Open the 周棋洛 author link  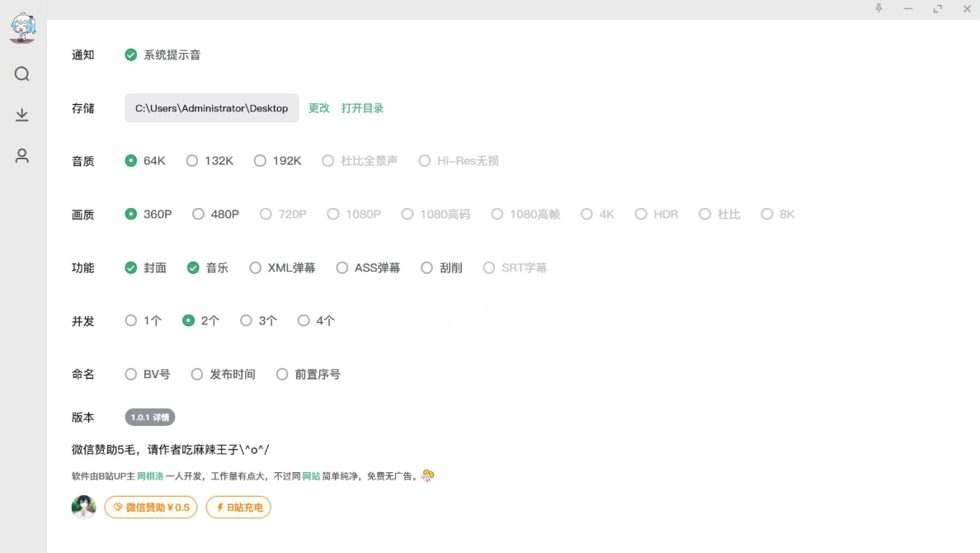[x=150, y=476]
